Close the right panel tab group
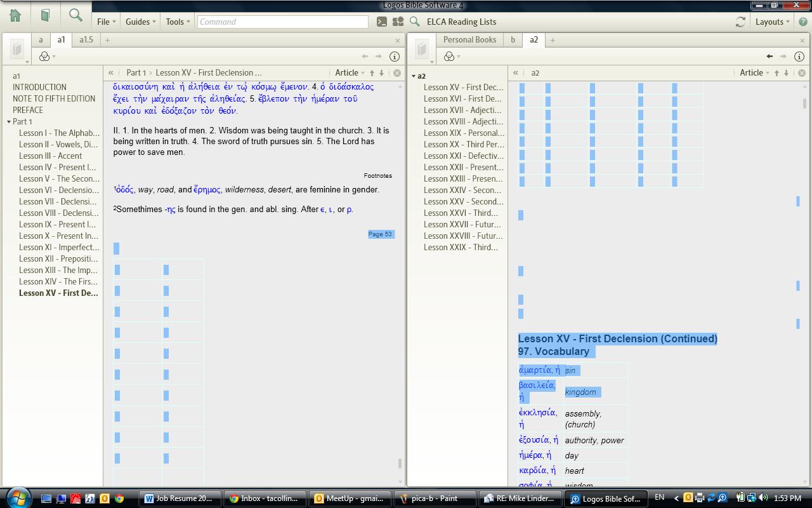The width and height of the screenshot is (812, 508). 802,41
